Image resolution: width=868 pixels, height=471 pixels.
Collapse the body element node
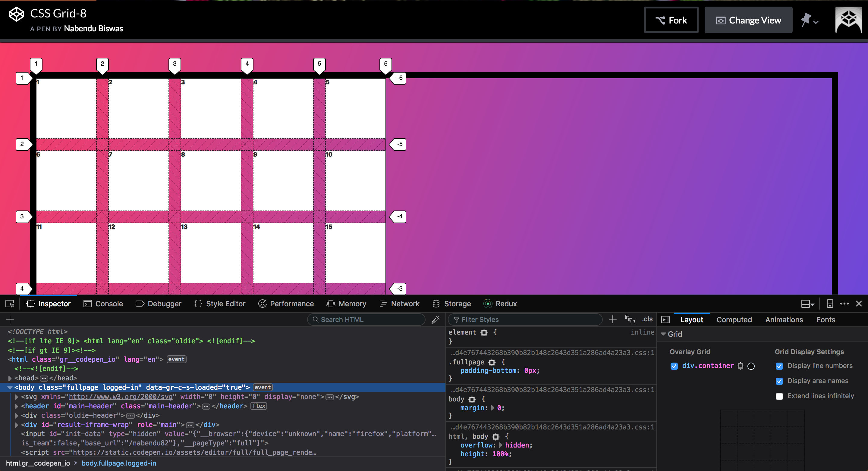point(10,388)
